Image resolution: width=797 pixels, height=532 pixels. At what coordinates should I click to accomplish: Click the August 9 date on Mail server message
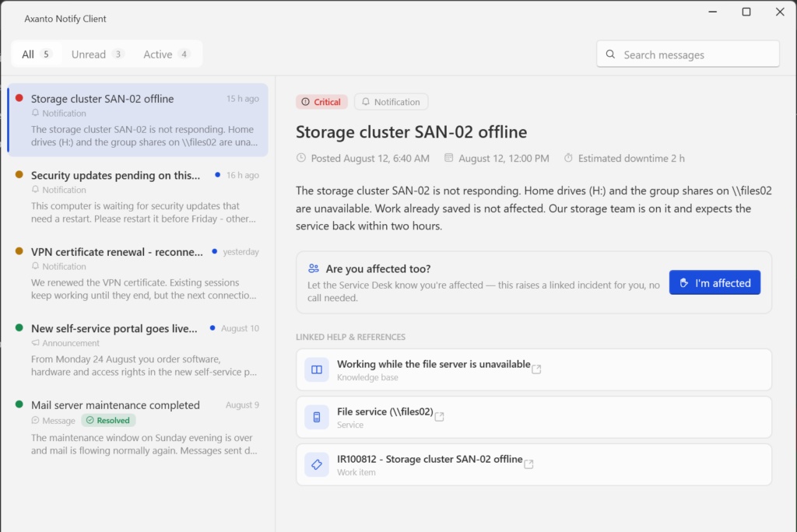tap(242, 405)
